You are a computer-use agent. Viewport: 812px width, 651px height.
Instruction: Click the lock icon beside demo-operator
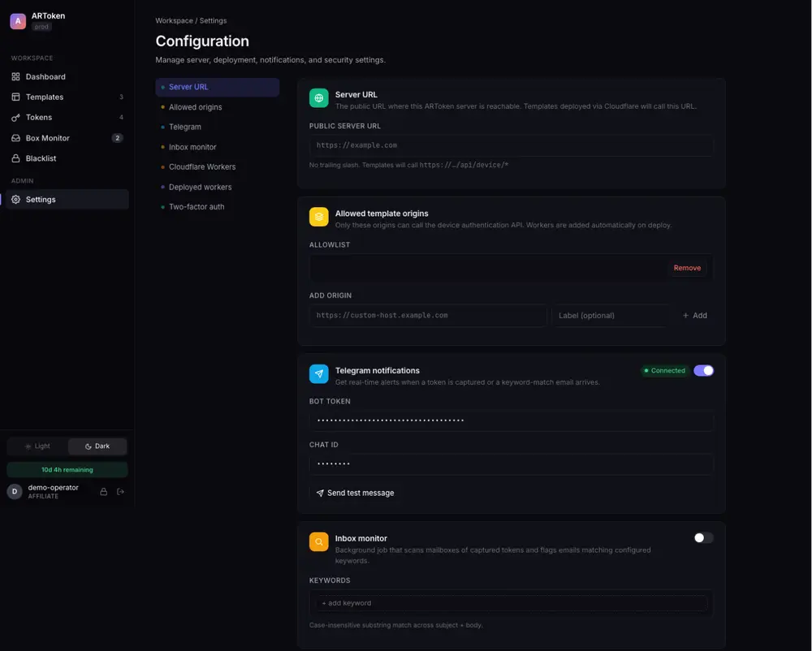pyautogui.click(x=104, y=492)
